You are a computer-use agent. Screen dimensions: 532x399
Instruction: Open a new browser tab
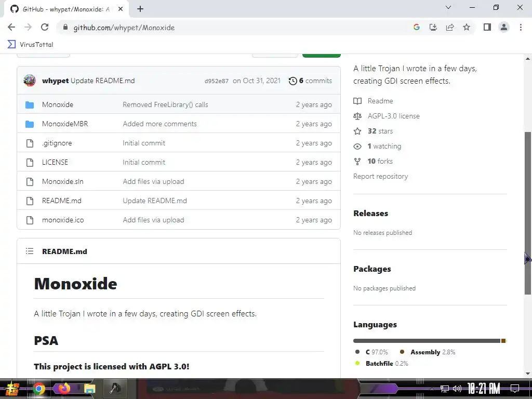click(140, 9)
